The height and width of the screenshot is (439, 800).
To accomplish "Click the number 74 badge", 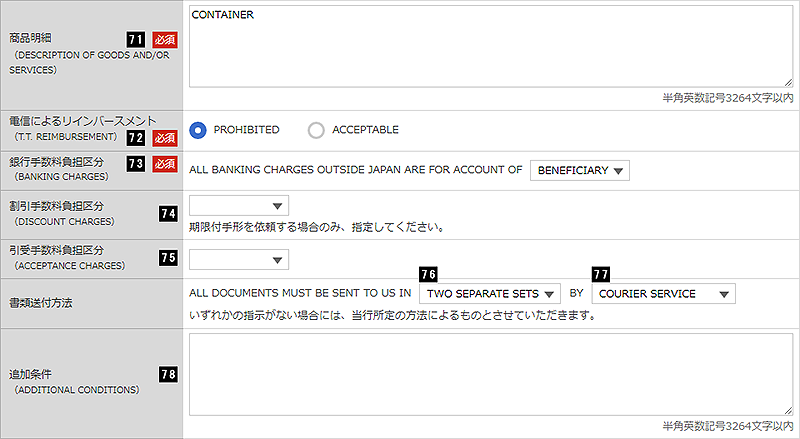I will click(x=169, y=212).
